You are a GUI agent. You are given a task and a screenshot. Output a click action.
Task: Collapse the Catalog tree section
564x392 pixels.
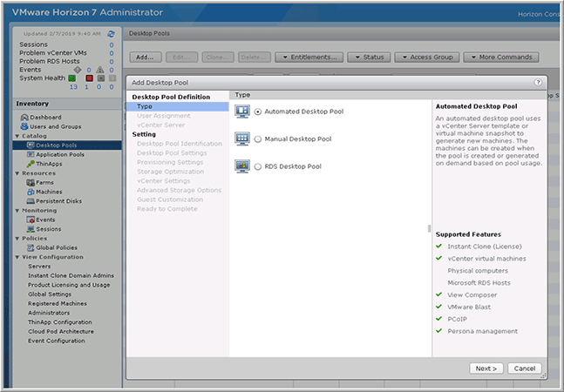[x=17, y=136]
